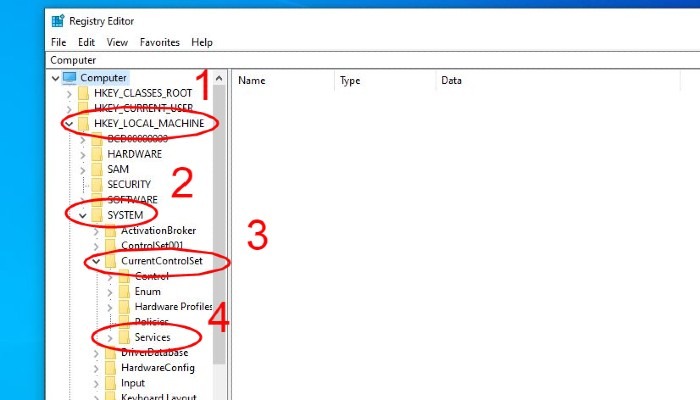Collapse the Computer root node
Image resolution: width=700 pixels, height=400 pixels.
tap(55, 78)
